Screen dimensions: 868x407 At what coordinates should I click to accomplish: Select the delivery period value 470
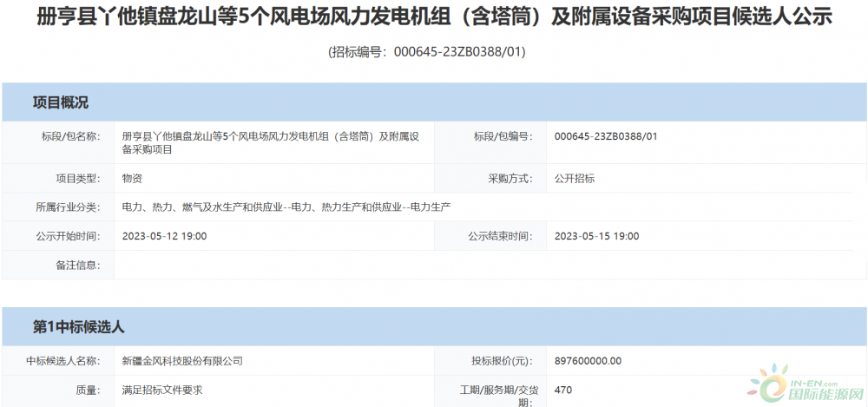click(563, 390)
